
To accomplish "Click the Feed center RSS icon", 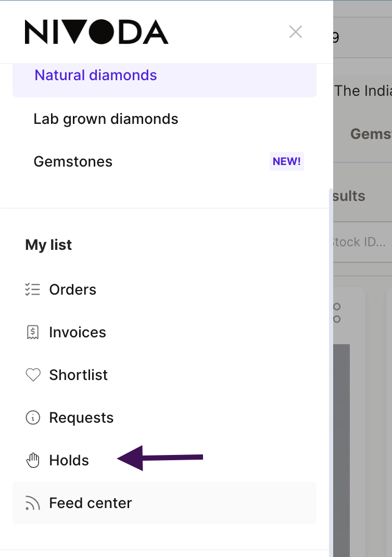I will [33, 503].
